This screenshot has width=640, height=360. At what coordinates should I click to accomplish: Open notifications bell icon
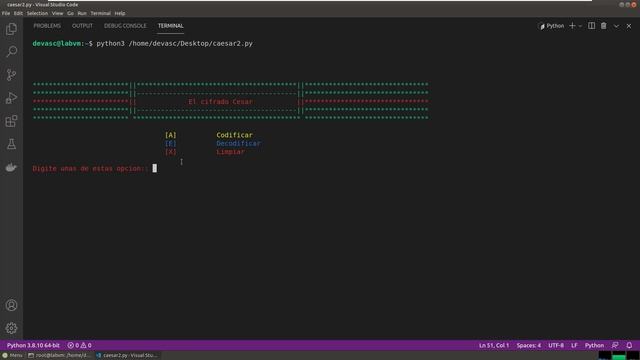pyautogui.click(x=629, y=345)
